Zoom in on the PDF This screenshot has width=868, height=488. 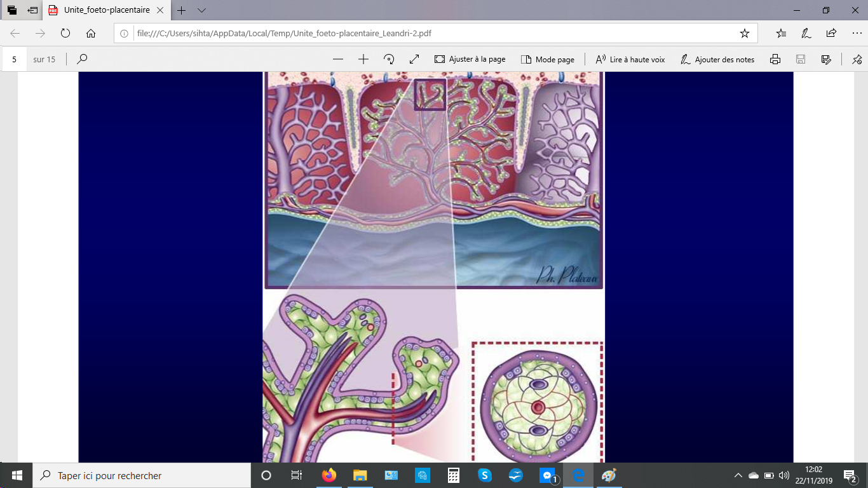coord(363,59)
